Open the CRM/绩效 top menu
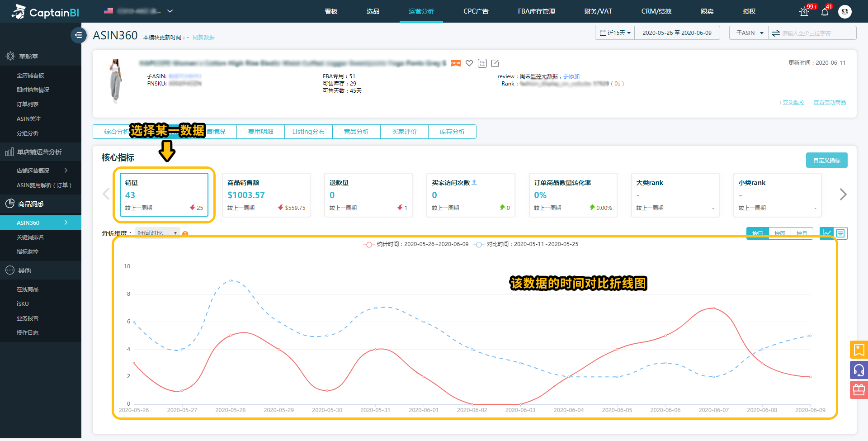 tap(656, 11)
